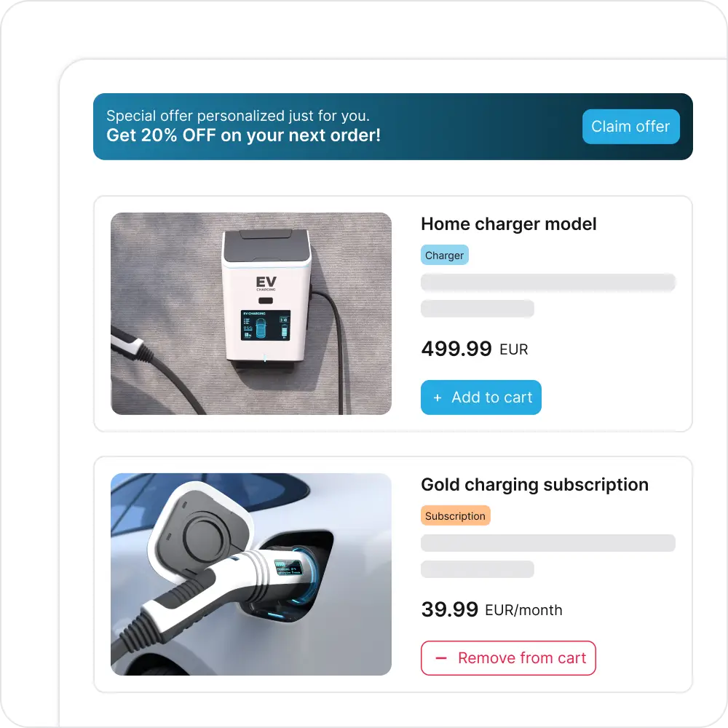Image resolution: width=728 pixels, height=728 pixels.
Task: Click the 39.99 EUR/month price
Action: pyautogui.click(x=491, y=609)
